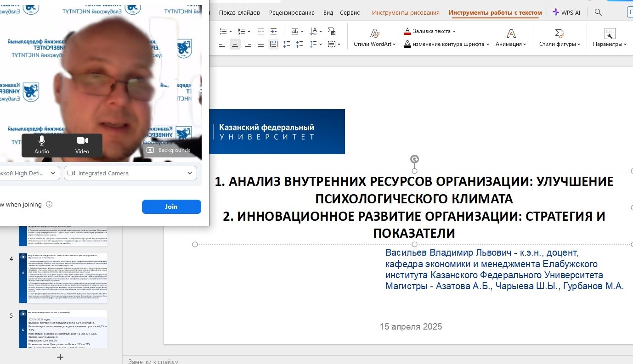Click the increase indent icon

(x=274, y=31)
